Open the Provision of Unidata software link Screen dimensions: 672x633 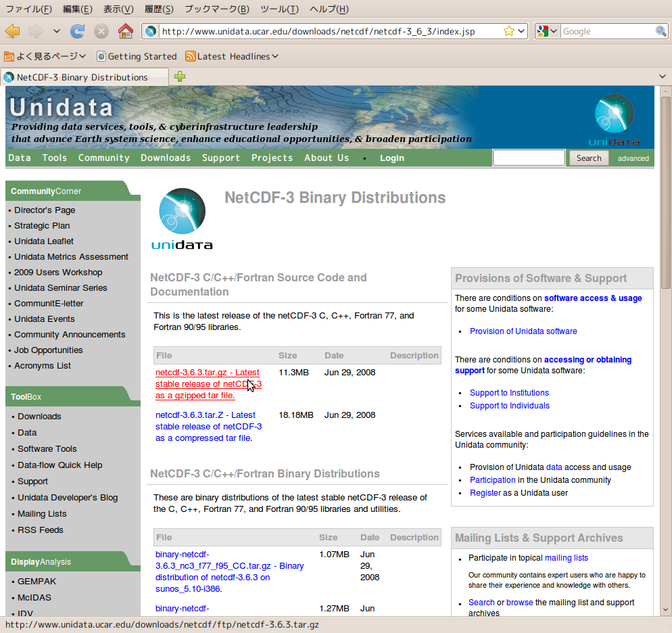click(x=523, y=331)
